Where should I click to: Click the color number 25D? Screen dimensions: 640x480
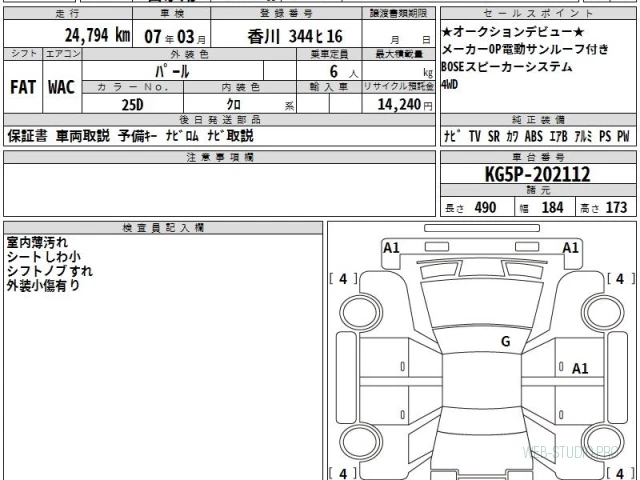coord(132,104)
